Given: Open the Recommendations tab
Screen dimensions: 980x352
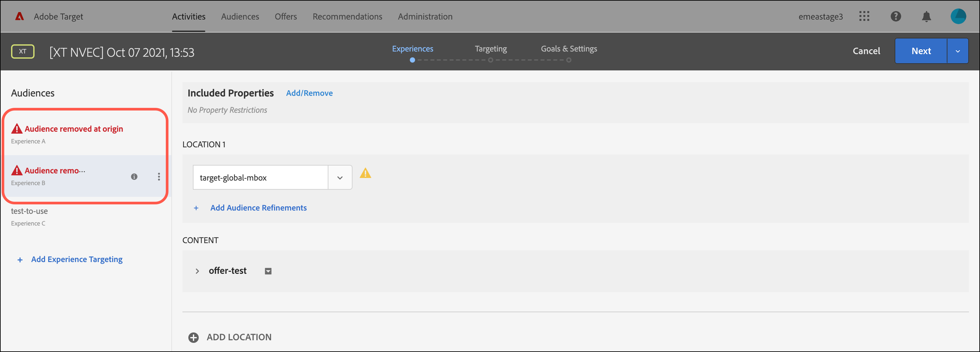Looking at the screenshot, I should 347,16.
